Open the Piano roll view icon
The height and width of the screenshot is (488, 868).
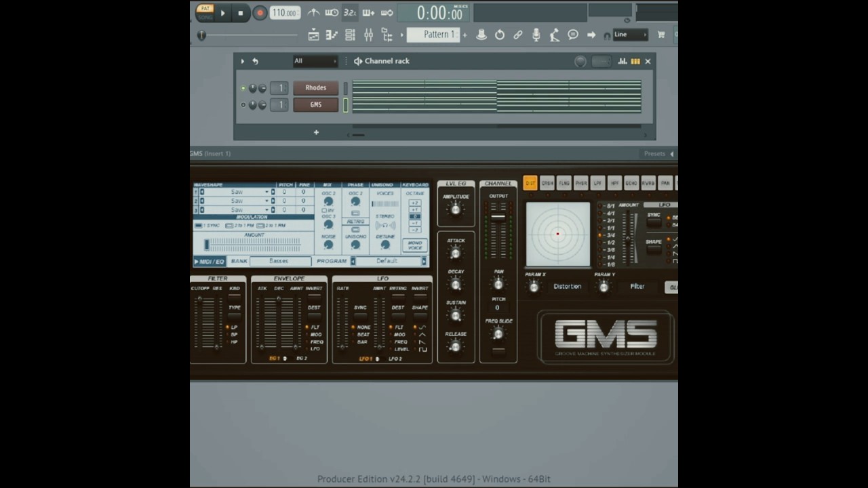pos(332,35)
